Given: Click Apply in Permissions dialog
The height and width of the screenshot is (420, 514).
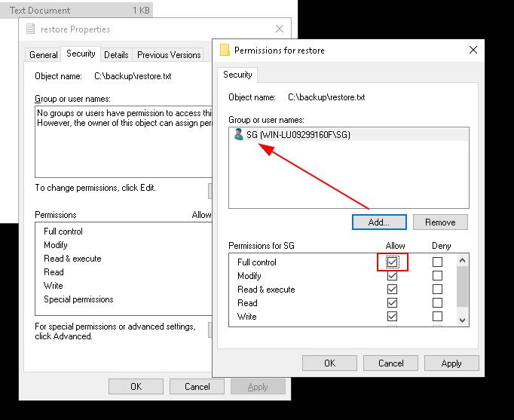Looking at the screenshot, I should [x=451, y=363].
